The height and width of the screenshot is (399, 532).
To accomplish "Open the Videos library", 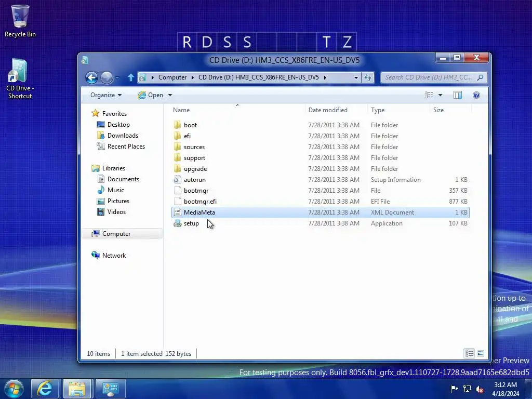I will (116, 212).
